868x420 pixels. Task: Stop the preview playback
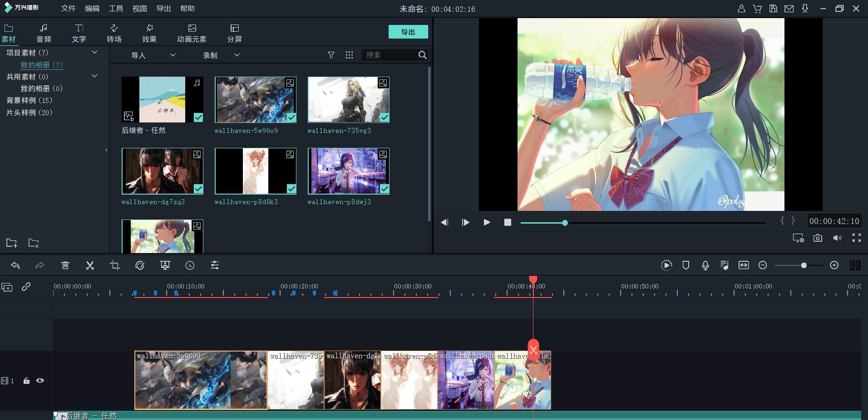pos(508,222)
